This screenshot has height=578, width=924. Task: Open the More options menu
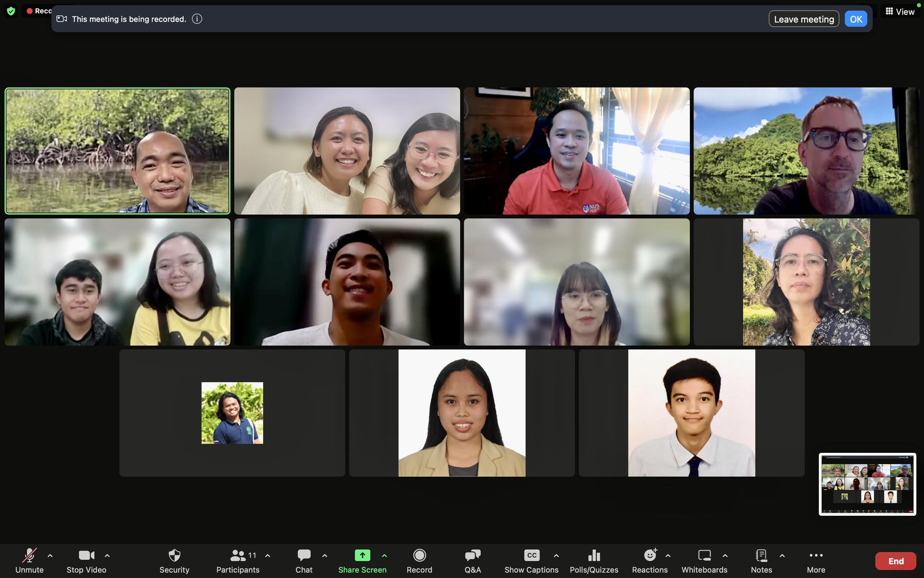click(x=816, y=555)
